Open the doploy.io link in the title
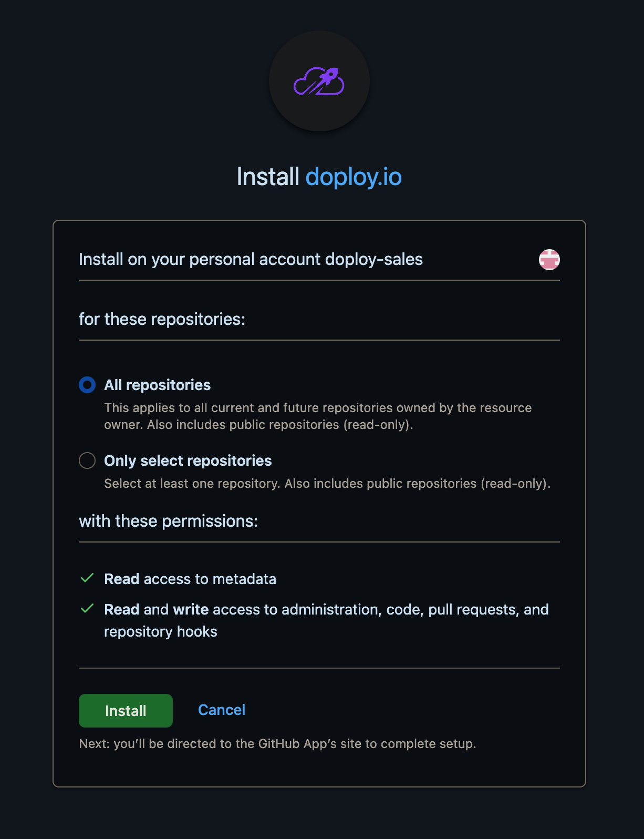 (x=355, y=177)
